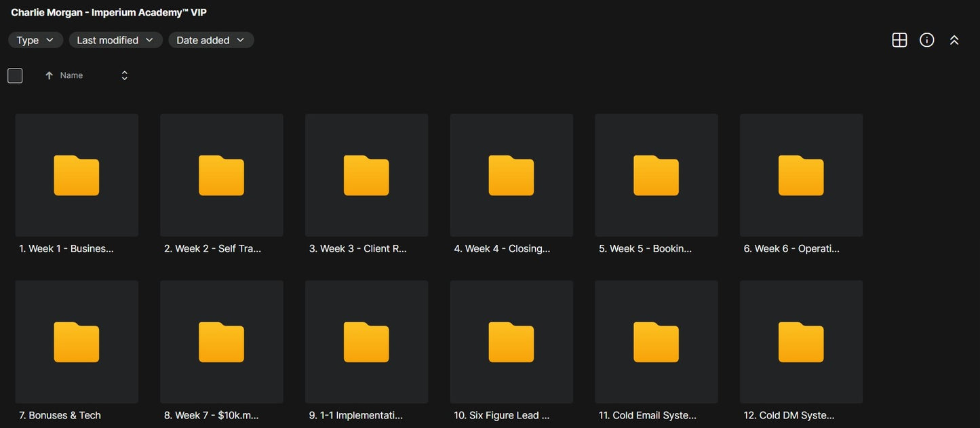Collapse the header with double-chevron icon
The image size is (980, 428).
pyautogui.click(x=954, y=40)
